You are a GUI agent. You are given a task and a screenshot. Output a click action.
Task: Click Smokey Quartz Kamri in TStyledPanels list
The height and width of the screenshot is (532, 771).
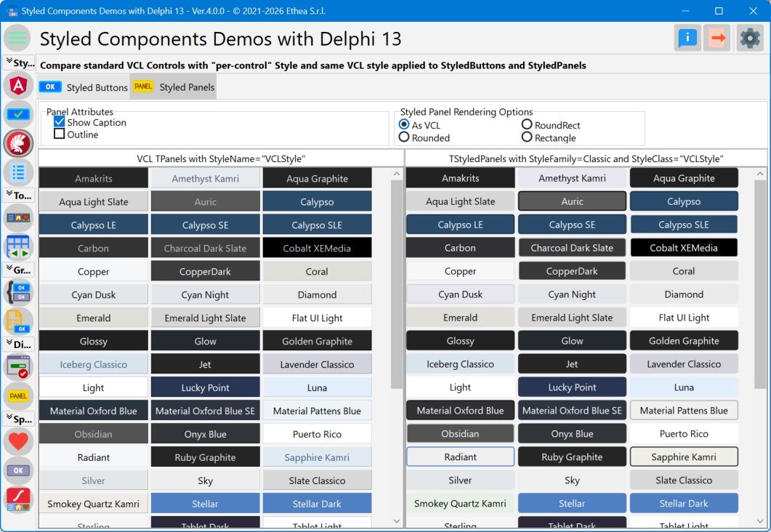click(460, 503)
